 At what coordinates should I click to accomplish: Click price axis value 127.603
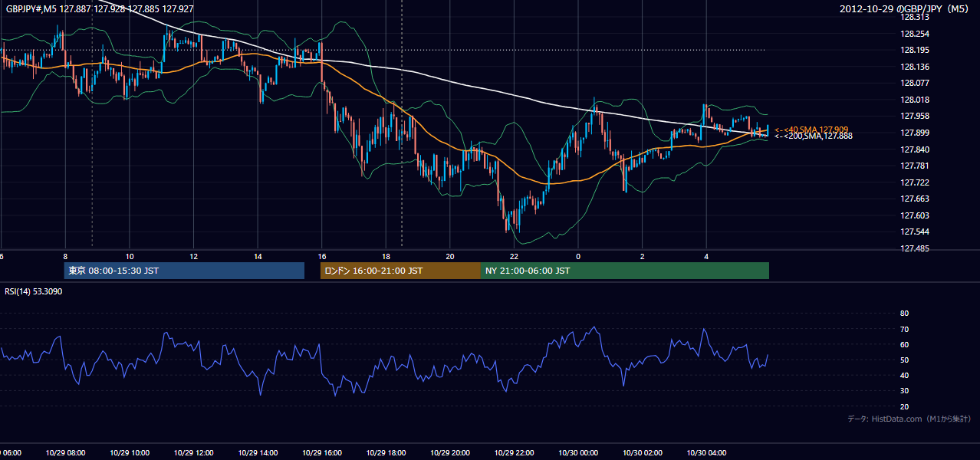(914, 215)
